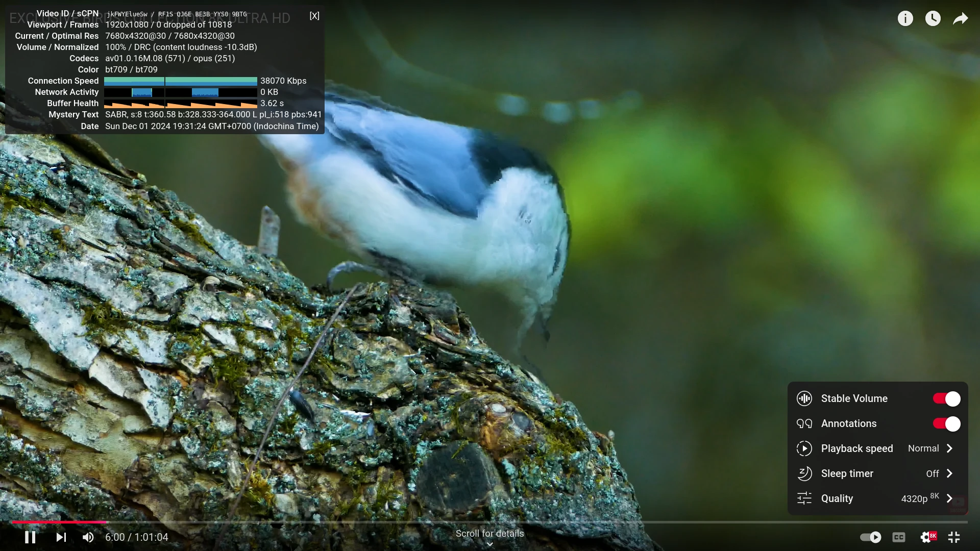This screenshot has height=551, width=980.
Task: Click the Watch Later clock icon
Action: click(933, 19)
